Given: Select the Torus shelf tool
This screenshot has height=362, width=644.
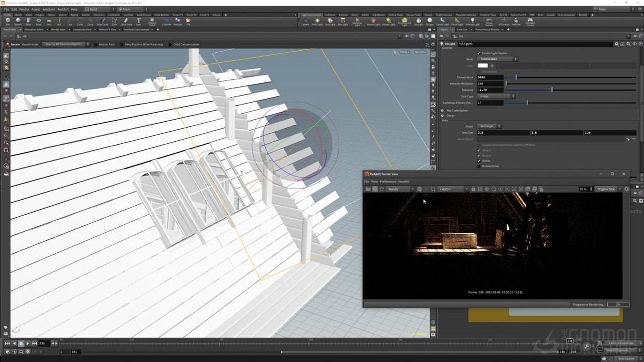Looking at the screenshot, I should [x=39, y=22].
